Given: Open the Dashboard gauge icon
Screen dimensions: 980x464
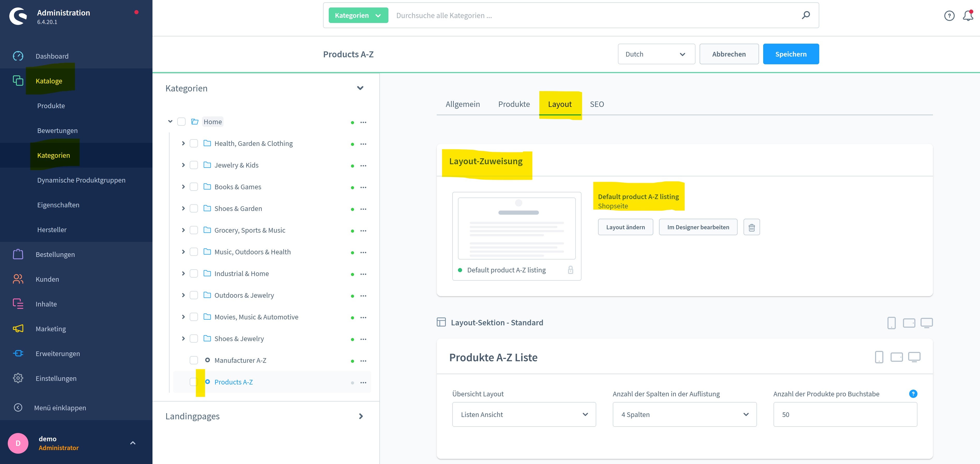Looking at the screenshot, I should 18,56.
